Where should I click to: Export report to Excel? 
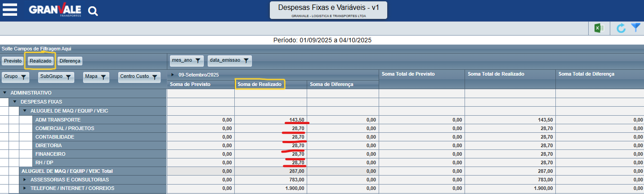pos(599,28)
